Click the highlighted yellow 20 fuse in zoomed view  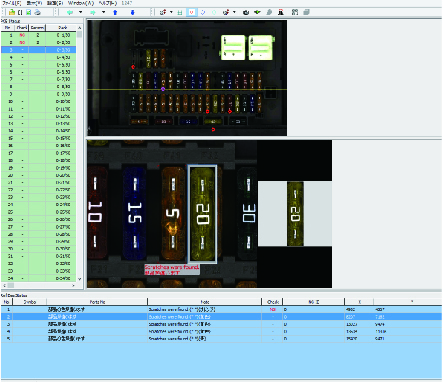click(x=203, y=214)
